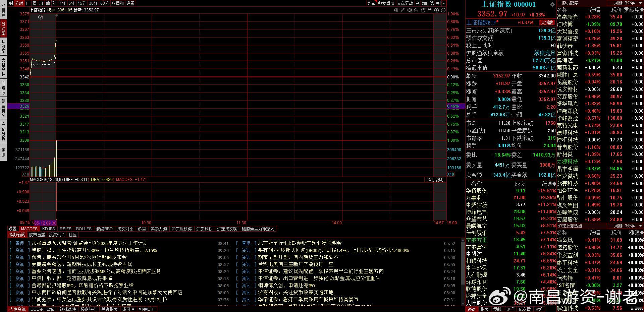Switch to 60分 period tab
Viewport: 644px width, 312px height.
pyautogui.click(x=104, y=3)
